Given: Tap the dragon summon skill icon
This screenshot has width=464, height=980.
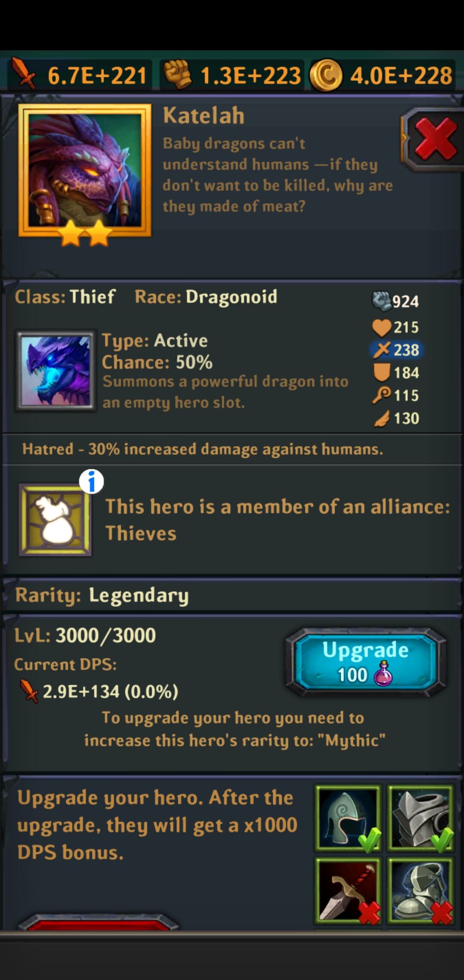Looking at the screenshot, I should coord(55,371).
